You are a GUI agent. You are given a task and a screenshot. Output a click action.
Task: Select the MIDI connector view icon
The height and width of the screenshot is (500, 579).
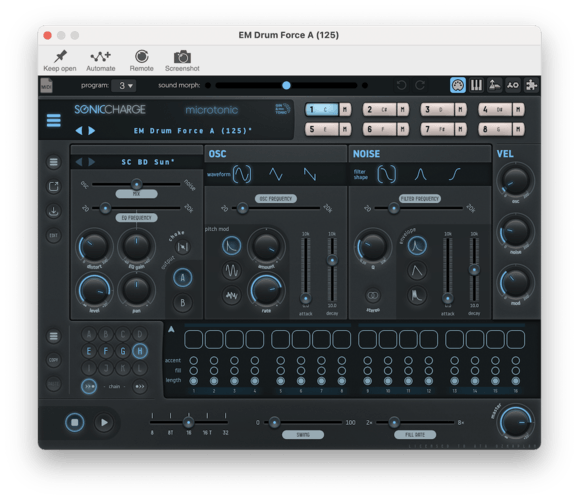[458, 85]
